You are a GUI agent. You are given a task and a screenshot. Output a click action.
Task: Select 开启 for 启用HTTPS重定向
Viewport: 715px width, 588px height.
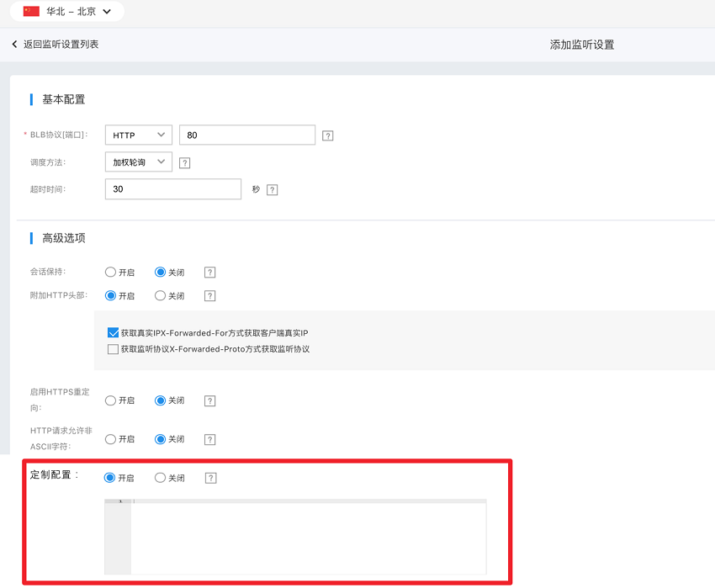110,400
